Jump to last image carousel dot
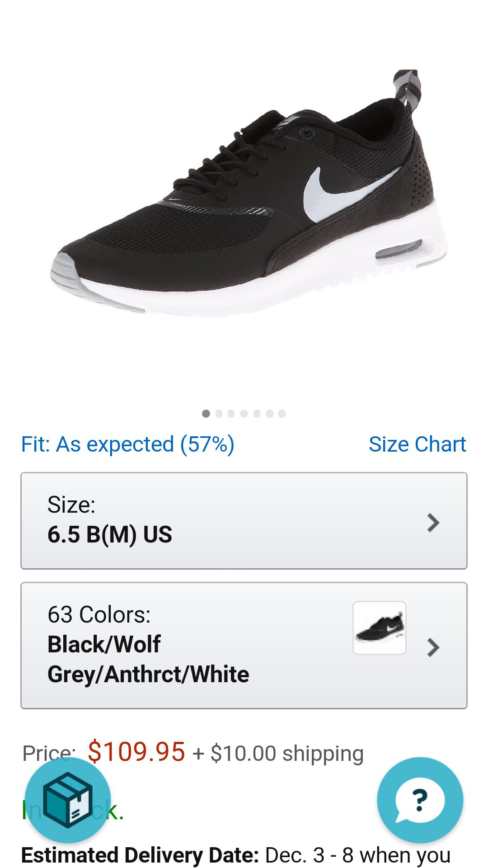488x868 pixels. pyautogui.click(x=282, y=414)
